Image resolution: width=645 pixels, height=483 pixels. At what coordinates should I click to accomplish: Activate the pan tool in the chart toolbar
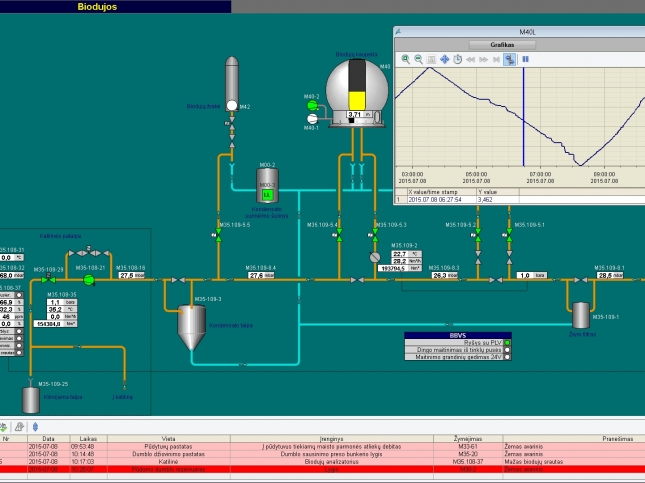(444, 59)
